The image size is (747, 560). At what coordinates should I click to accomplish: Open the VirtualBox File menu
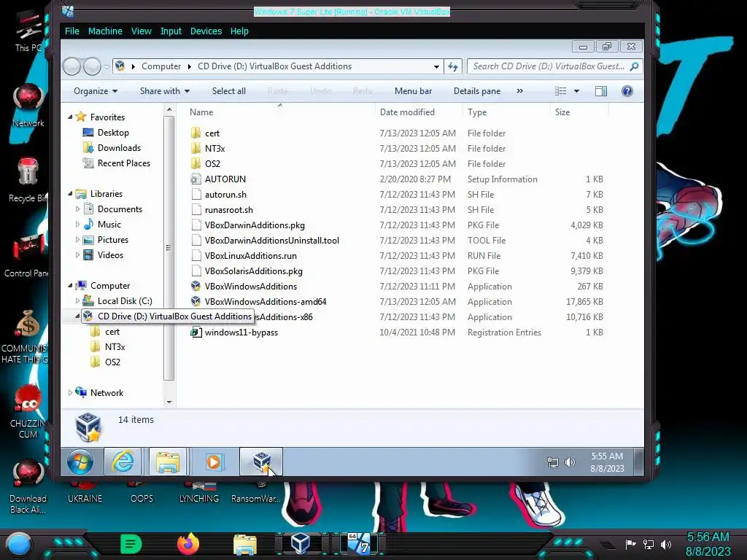point(72,31)
